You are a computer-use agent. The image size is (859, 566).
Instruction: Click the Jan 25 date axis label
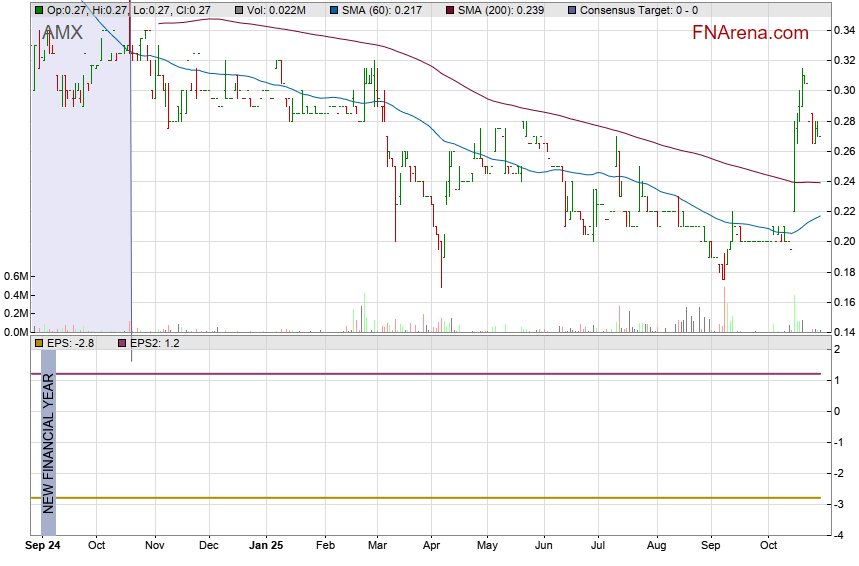(266, 546)
